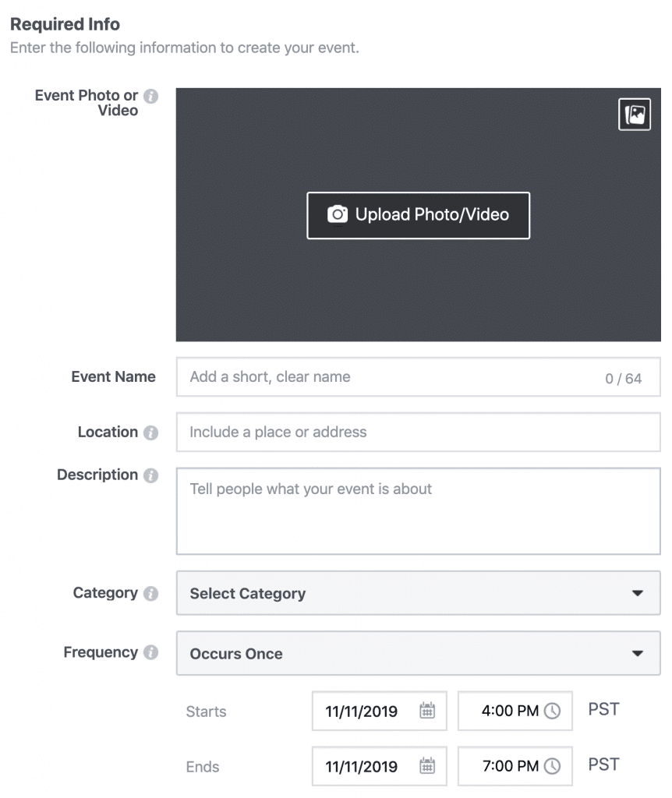Open the Occurs Once frequency dropdown

419,653
